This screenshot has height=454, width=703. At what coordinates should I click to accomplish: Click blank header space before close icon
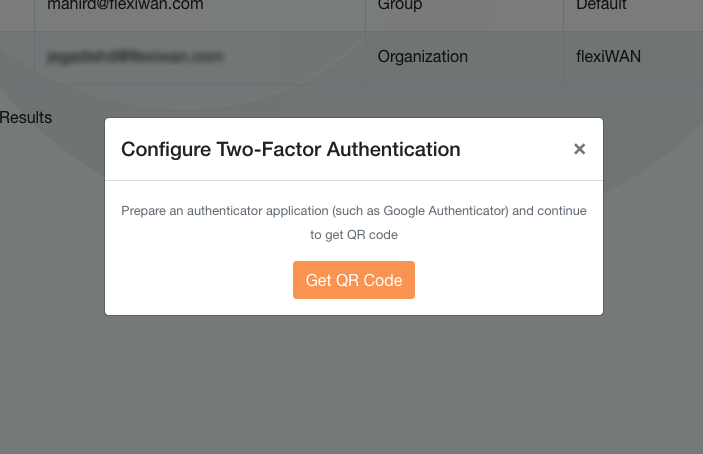(x=516, y=149)
